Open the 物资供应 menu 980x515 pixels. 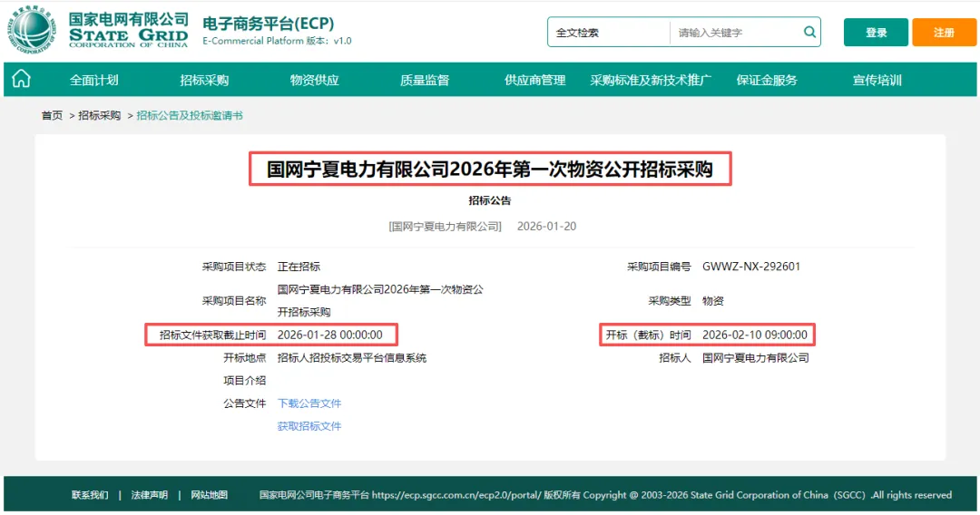(314, 80)
